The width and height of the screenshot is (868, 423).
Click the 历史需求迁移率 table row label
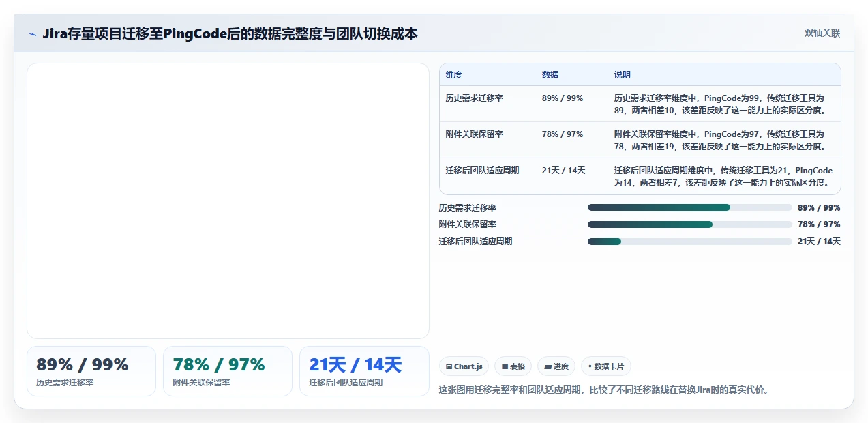[x=474, y=98]
